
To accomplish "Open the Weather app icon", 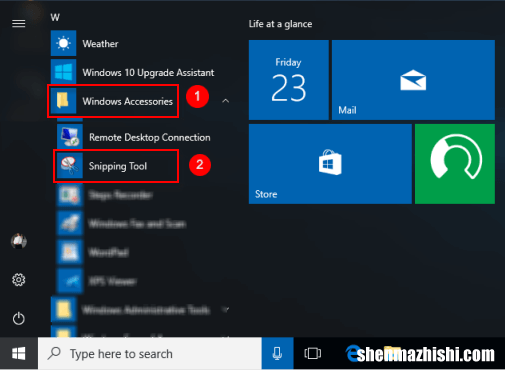I will tap(63, 43).
